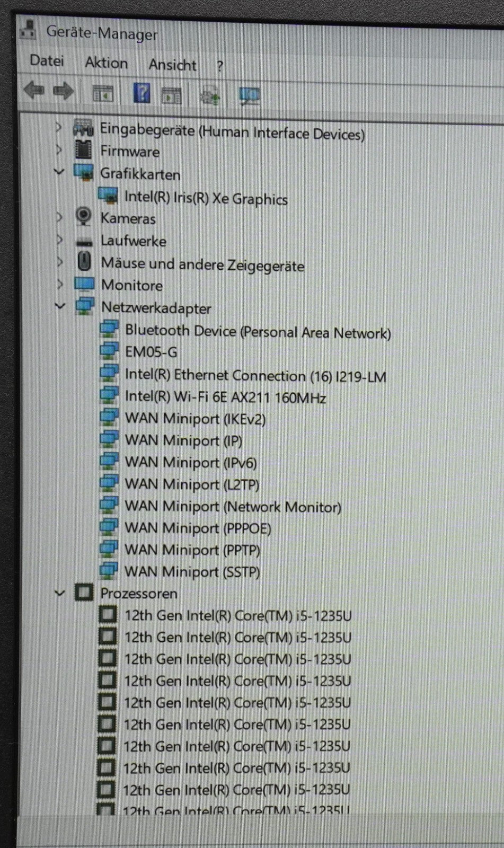Click the action pane toolbar icon

point(172,95)
